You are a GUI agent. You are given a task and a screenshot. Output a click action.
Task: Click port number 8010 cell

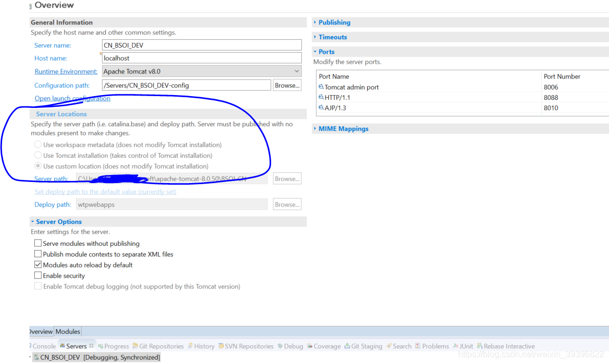click(551, 108)
